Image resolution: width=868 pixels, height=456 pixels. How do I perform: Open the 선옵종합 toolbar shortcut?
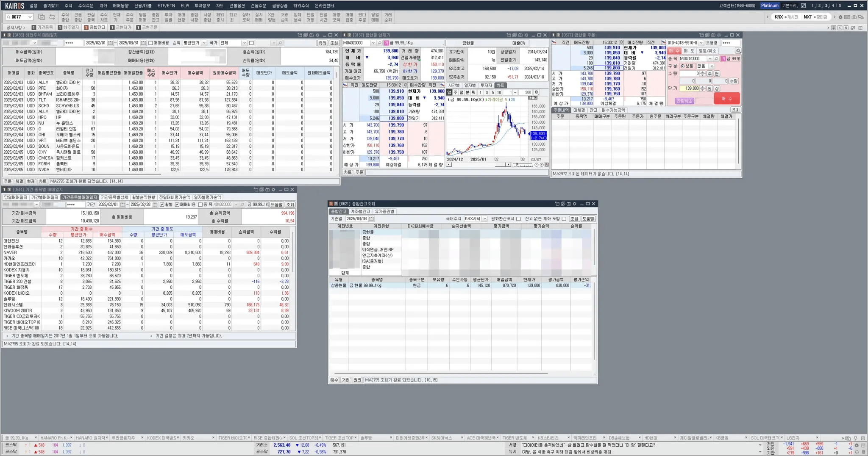(x=78, y=17)
